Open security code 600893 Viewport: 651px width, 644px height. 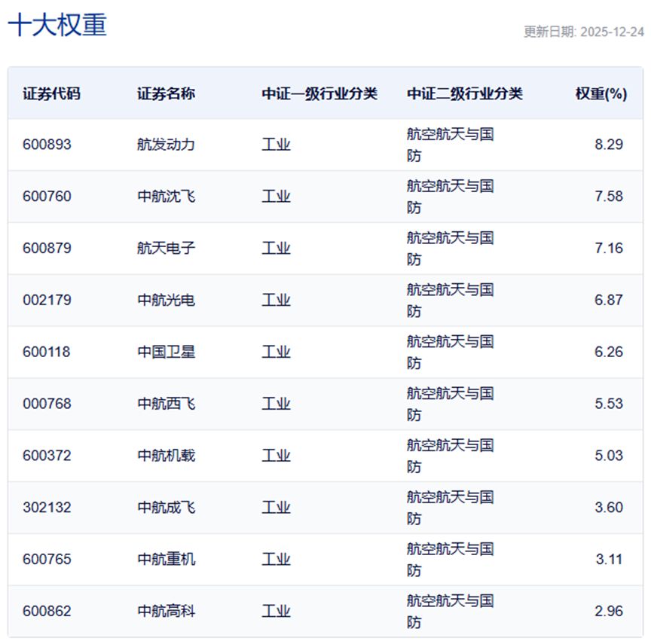click(47, 145)
